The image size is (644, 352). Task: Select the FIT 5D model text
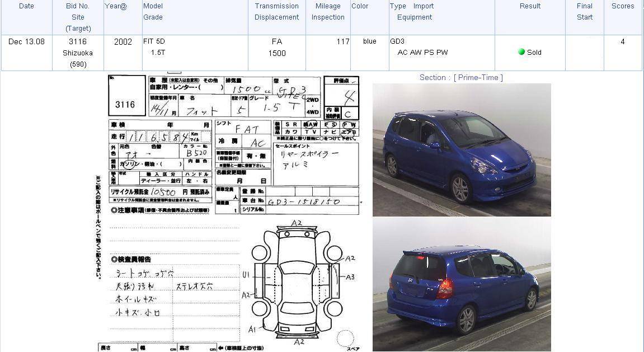coord(154,41)
